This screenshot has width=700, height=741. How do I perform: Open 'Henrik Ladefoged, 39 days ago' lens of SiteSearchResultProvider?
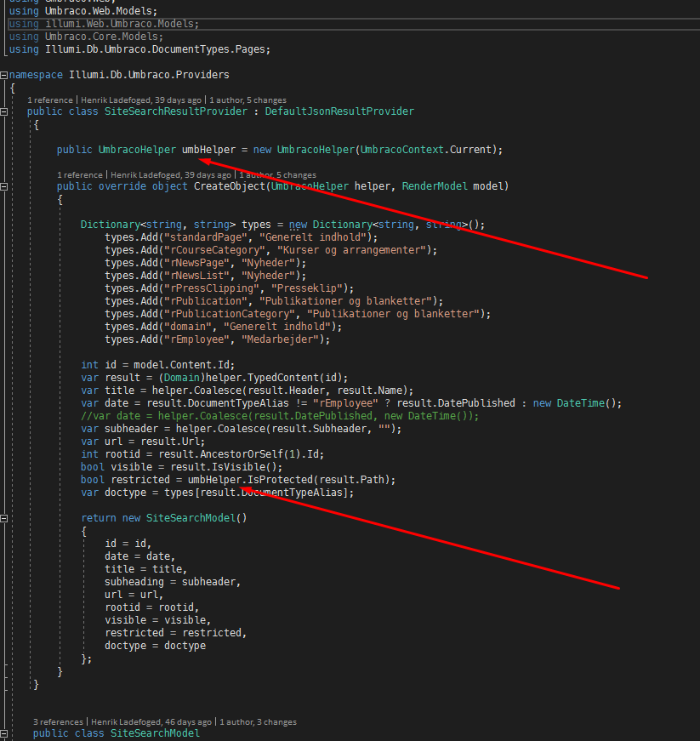140,100
